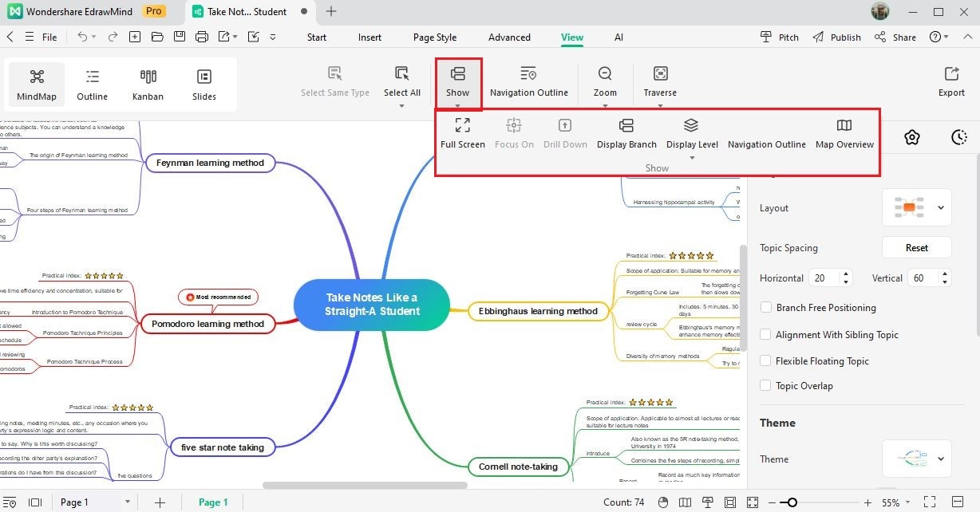The width and height of the screenshot is (980, 512).
Task: Open the theme style panel icon in the sidebar
Action: [912, 137]
